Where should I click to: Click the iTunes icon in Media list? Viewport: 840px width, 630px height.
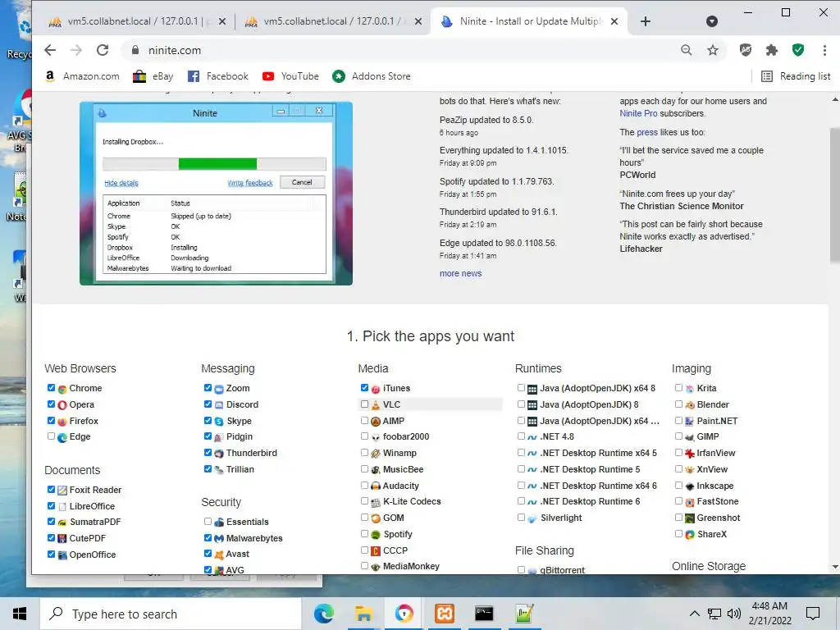tap(376, 389)
